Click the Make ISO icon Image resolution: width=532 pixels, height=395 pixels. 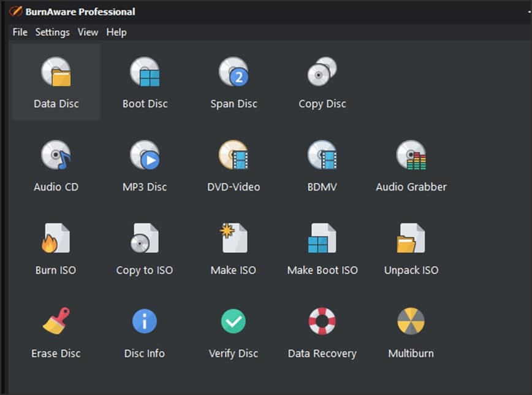(x=234, y=239)
